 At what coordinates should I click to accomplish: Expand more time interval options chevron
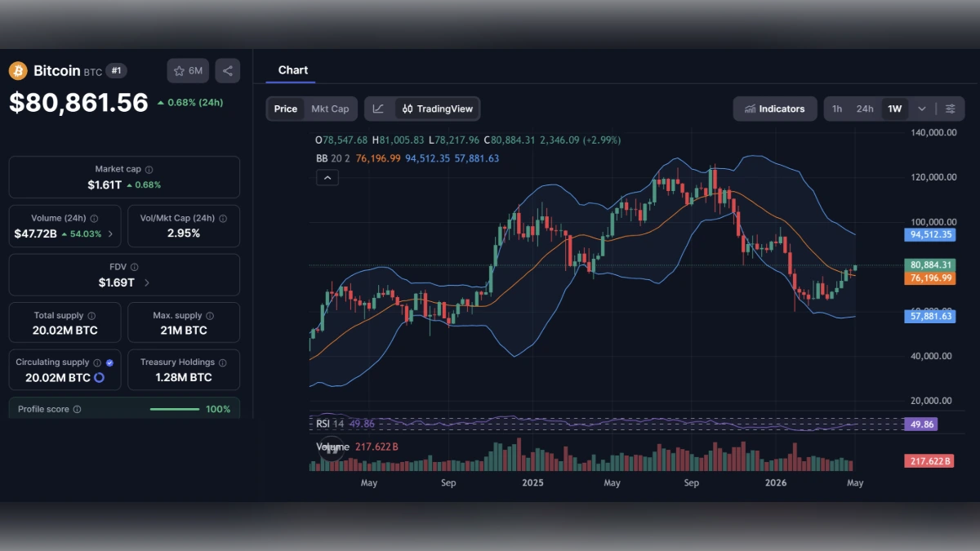922,109
